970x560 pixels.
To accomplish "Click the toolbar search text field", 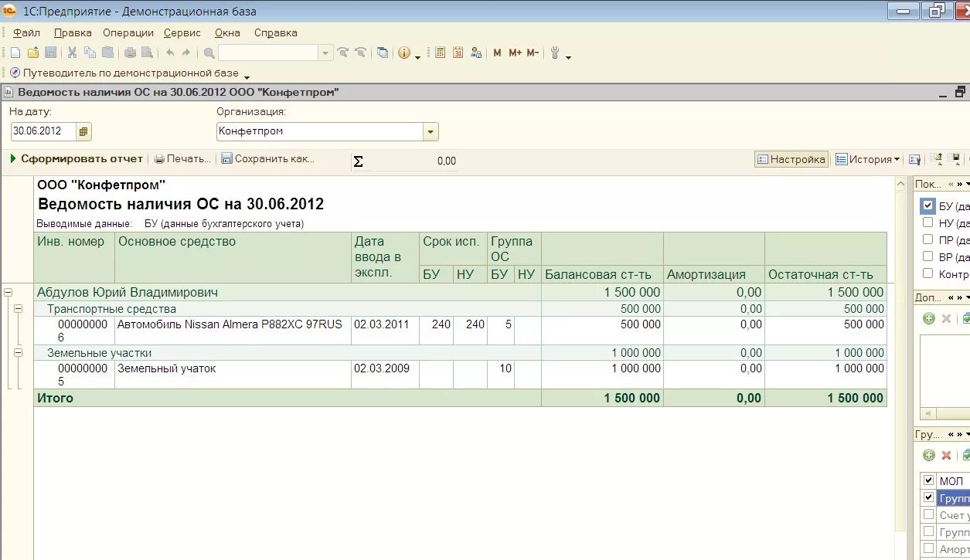I will 268,53.
